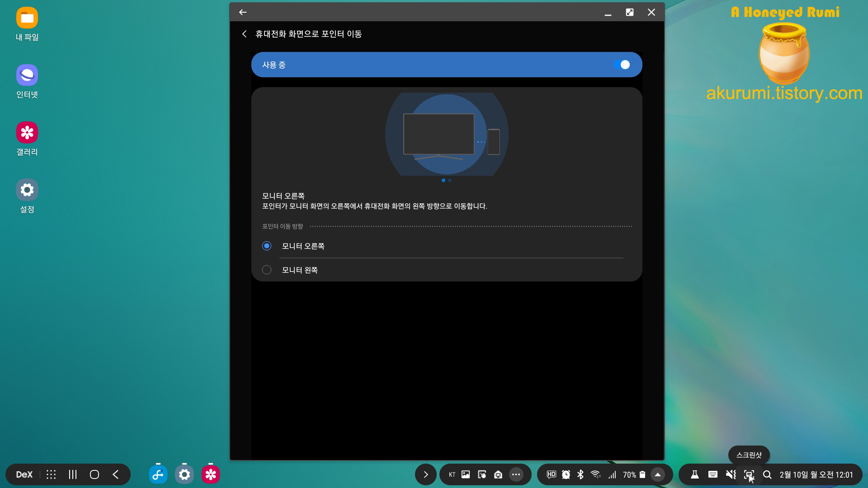Click the back arrow in the window title bar
This screenshot has height=488, width=868.
click(243, 12)
